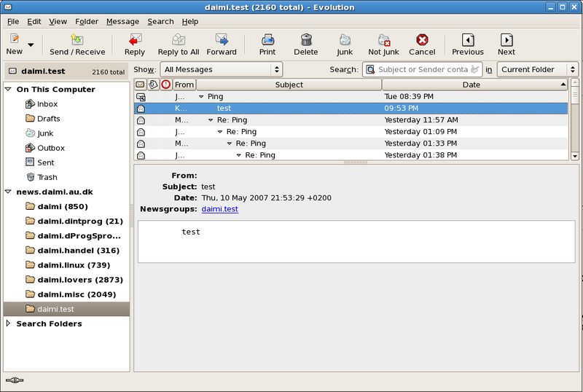
Task: Click the online/offline status bar icon
Action: [15, 380]
